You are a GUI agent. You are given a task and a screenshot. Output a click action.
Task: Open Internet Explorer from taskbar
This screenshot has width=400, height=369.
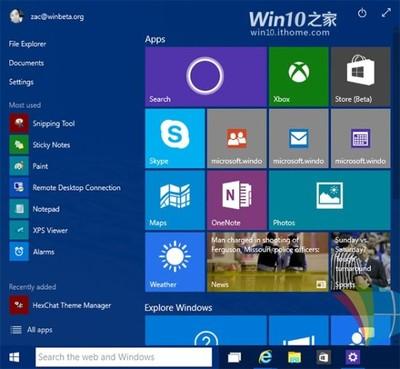click(265, 357)
